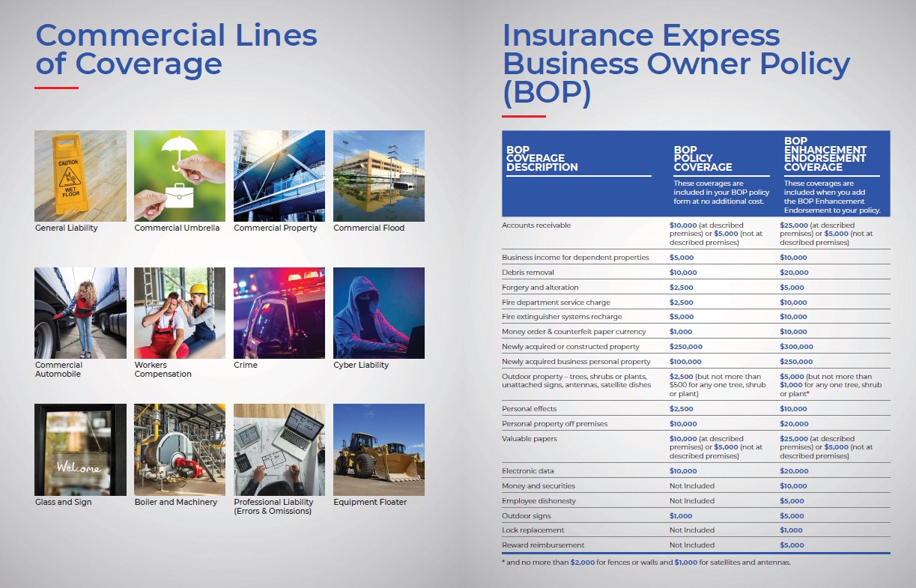Click the 'Glass and Sign' caption
This screenshot has width=916, height=588.
[64, 502]
